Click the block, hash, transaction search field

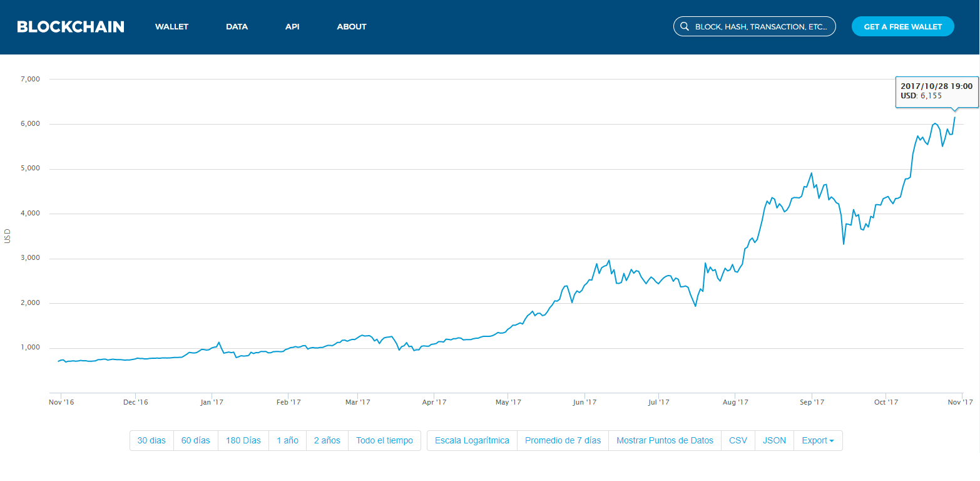[763, 27]
